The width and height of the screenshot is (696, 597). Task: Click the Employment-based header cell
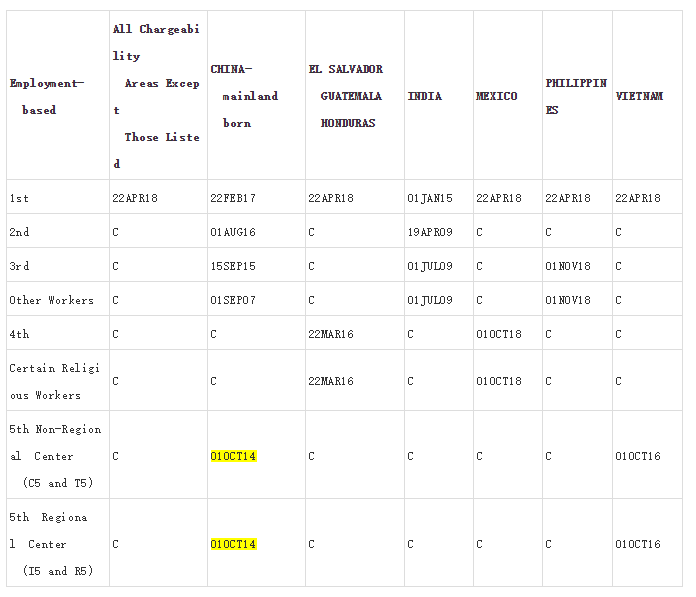click(x=46, y=96)
